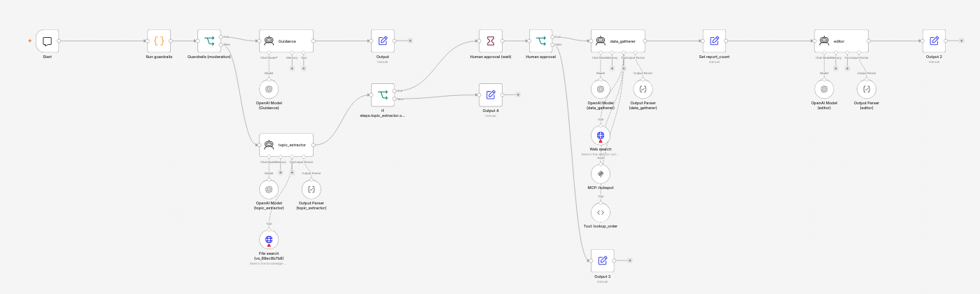Open the Set report_count node

(714, 41)
